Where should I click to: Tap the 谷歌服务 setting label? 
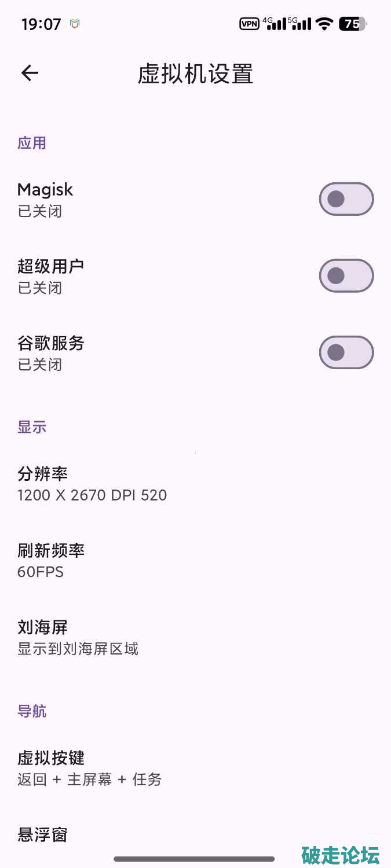(51, 343)
